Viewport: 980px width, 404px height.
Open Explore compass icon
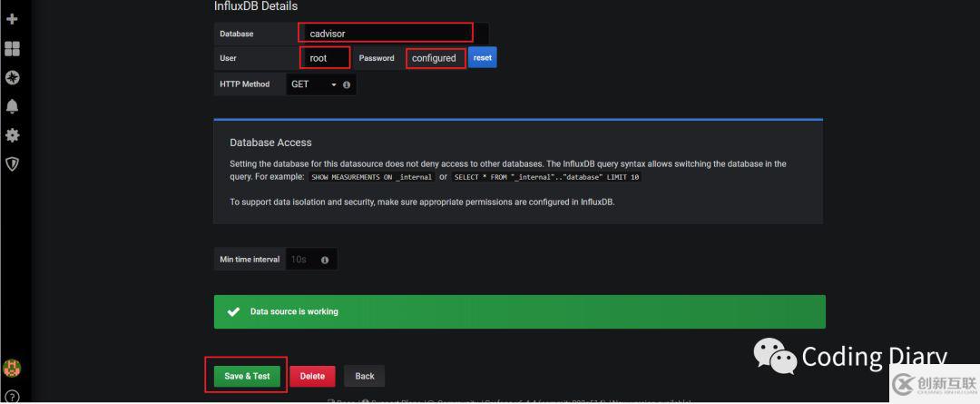click(12, 77)
